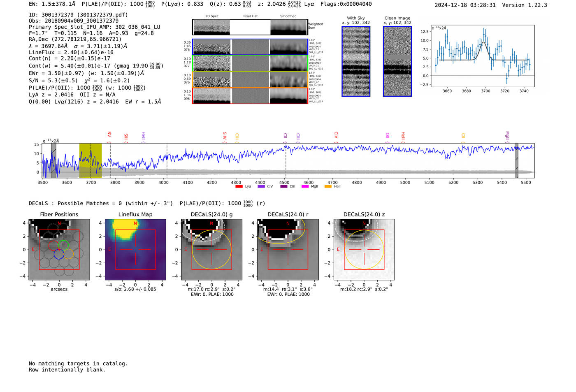The width and height of the screenshot is (576, 392).
Task: Click the 'ID: 3001372379 (3001372379.pdf)' text
Action: pos(78,15)
